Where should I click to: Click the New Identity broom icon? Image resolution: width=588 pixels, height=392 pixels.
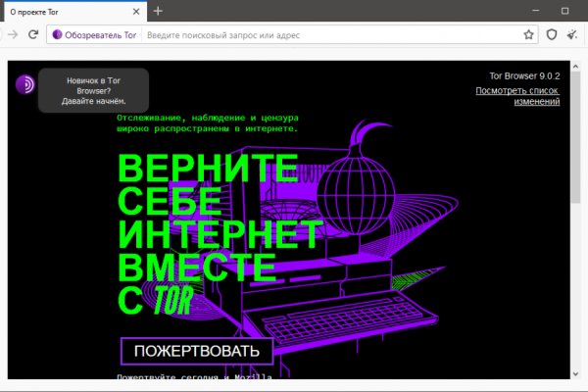(573, 34)
